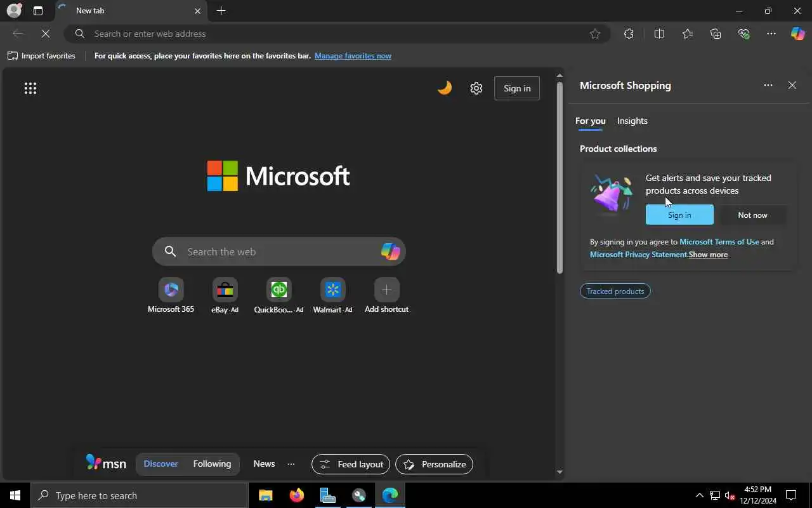812x508 pixels.
Task: Click the Edge taskbar icon
Action: coord(390,495)
